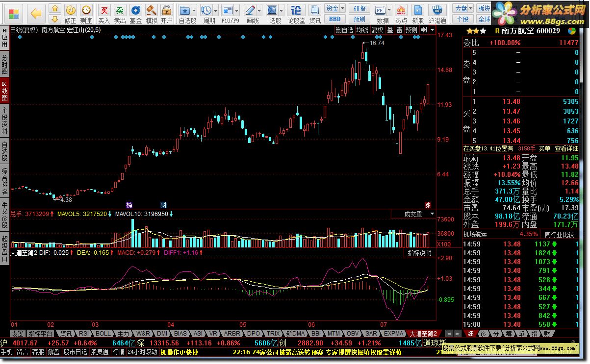
Task: Click the toolbar 预测 button
Action: point(360,19)
